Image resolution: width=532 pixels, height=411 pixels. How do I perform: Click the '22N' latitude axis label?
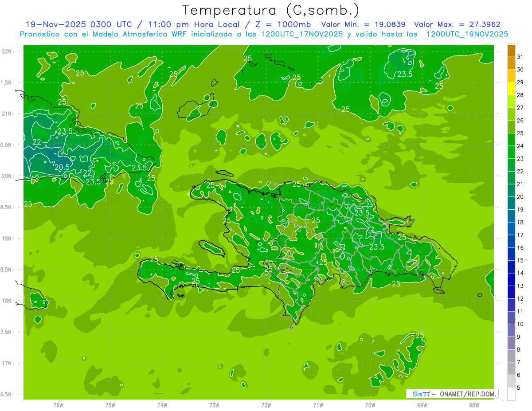(6, 51)
